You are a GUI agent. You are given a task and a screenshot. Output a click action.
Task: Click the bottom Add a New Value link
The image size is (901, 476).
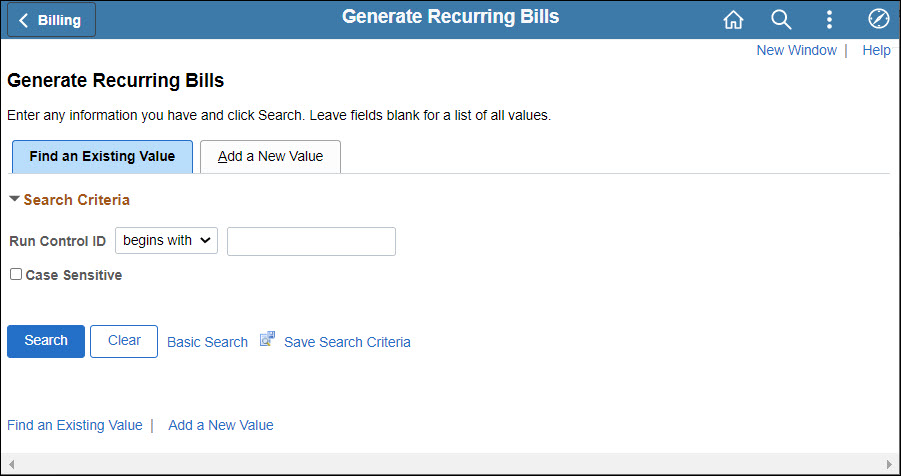[220, 425]
